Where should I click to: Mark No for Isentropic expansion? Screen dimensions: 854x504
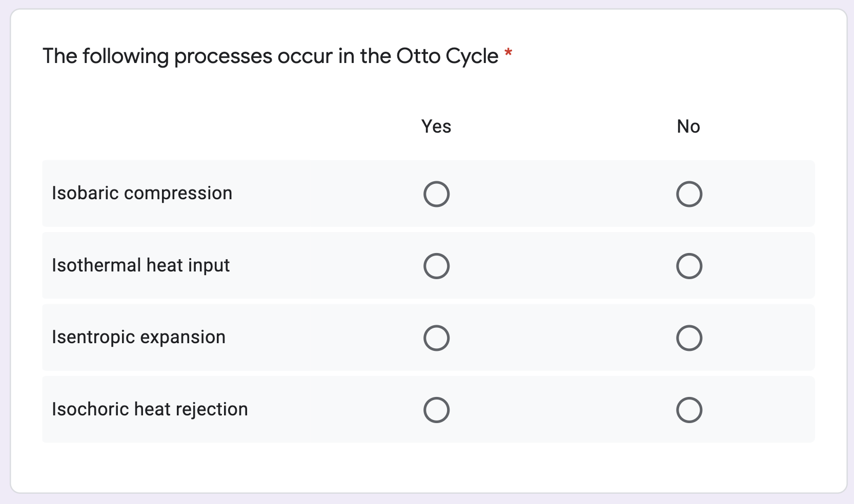pyautogui.click(x=688, y=338)
